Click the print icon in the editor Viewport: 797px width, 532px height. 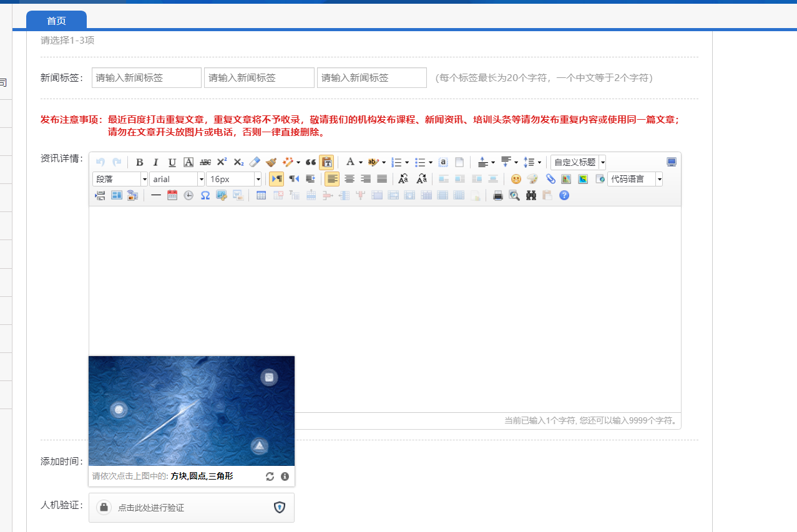tap(497, 195)
